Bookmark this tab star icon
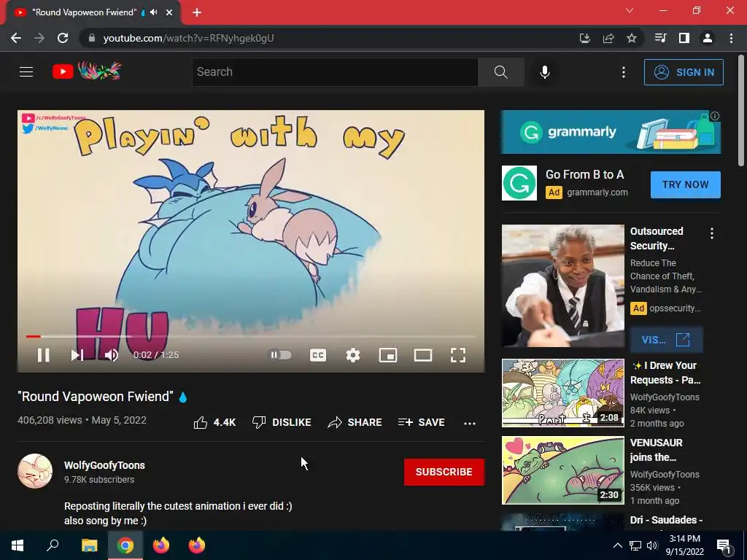747x560 pixels. [632, 38]
